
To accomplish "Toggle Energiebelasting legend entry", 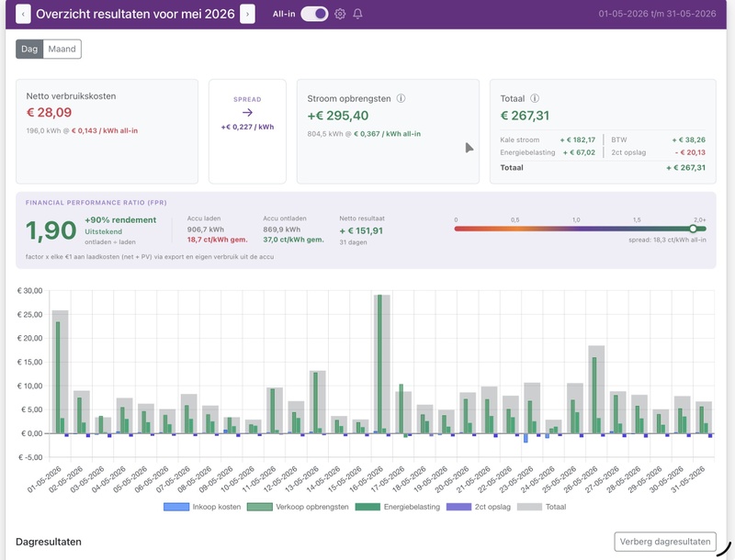I will [x=398, y=507].
